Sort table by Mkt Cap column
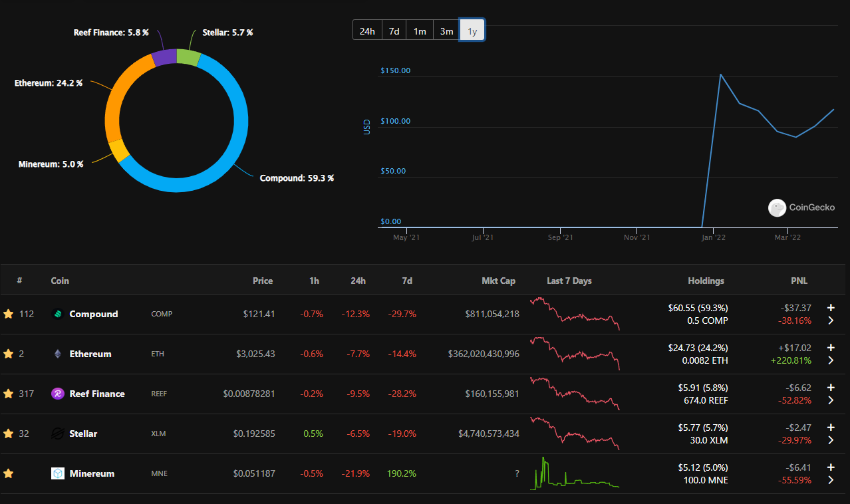The height and width of the screenshot is (504, 850). (x=498, y=281)
